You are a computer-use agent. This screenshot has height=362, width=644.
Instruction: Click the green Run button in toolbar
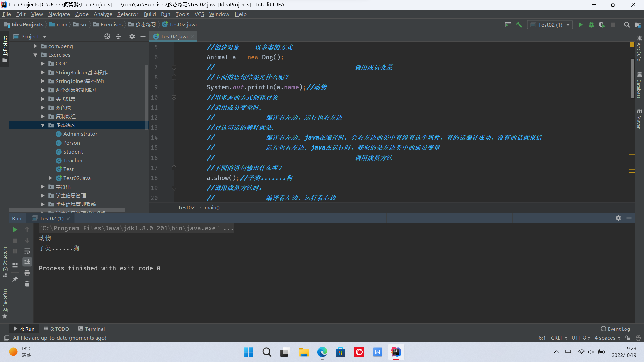[580, 25]
